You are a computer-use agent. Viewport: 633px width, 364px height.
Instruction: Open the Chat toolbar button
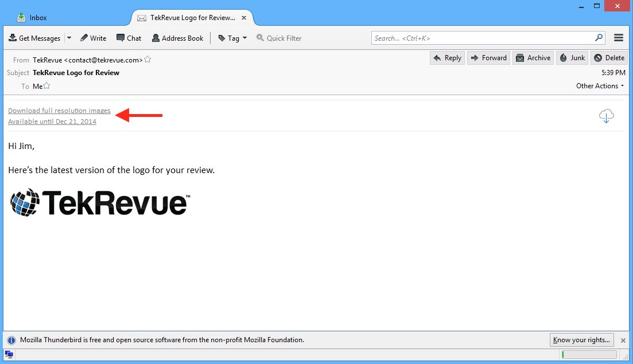pyautogui.click(x=129, y=38)
